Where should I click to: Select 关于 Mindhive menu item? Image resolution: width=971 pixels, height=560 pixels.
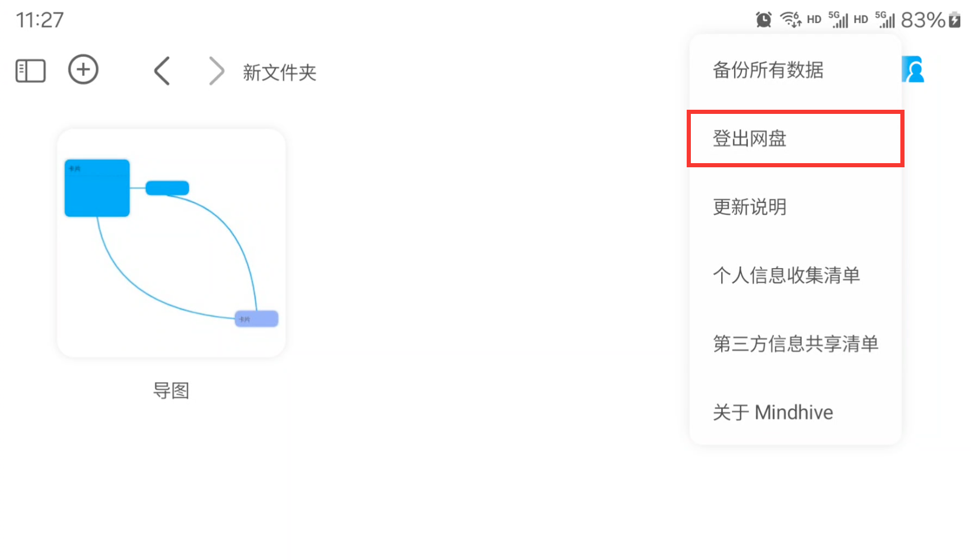(773, 412)
